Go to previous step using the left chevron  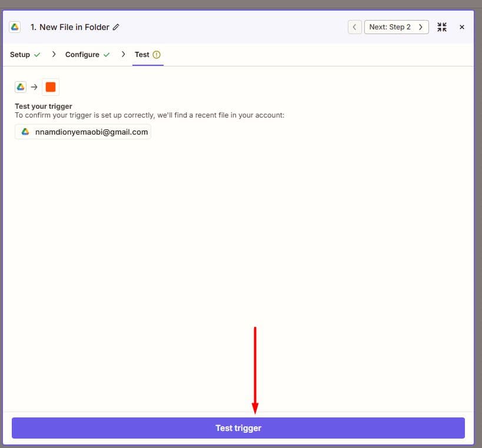coord(354,27)
